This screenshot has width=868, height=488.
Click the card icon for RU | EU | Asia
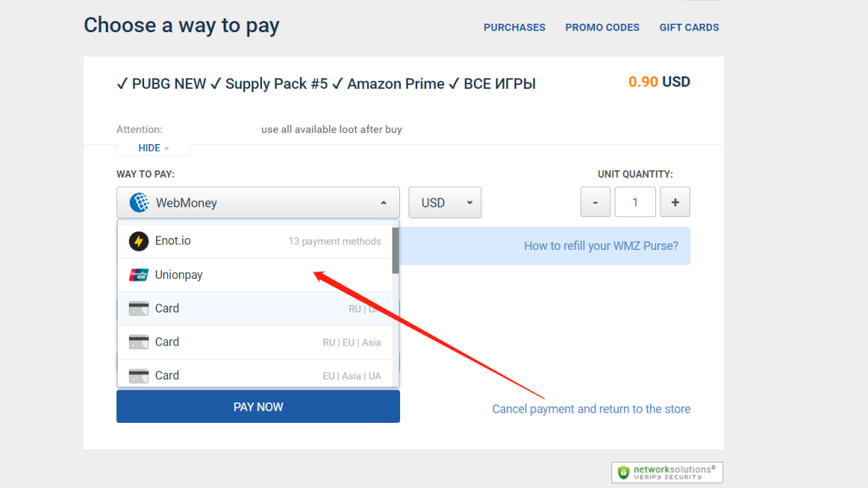(x=139, y=342)
